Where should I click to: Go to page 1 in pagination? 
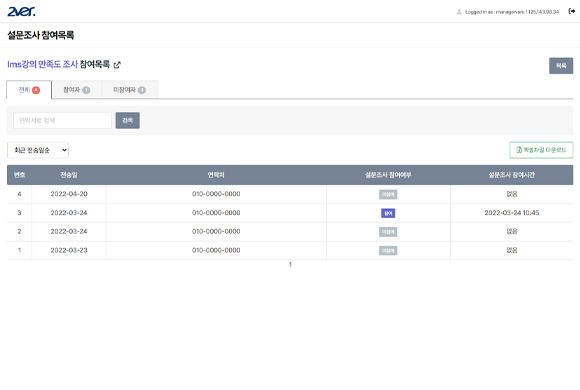(290, 265)
